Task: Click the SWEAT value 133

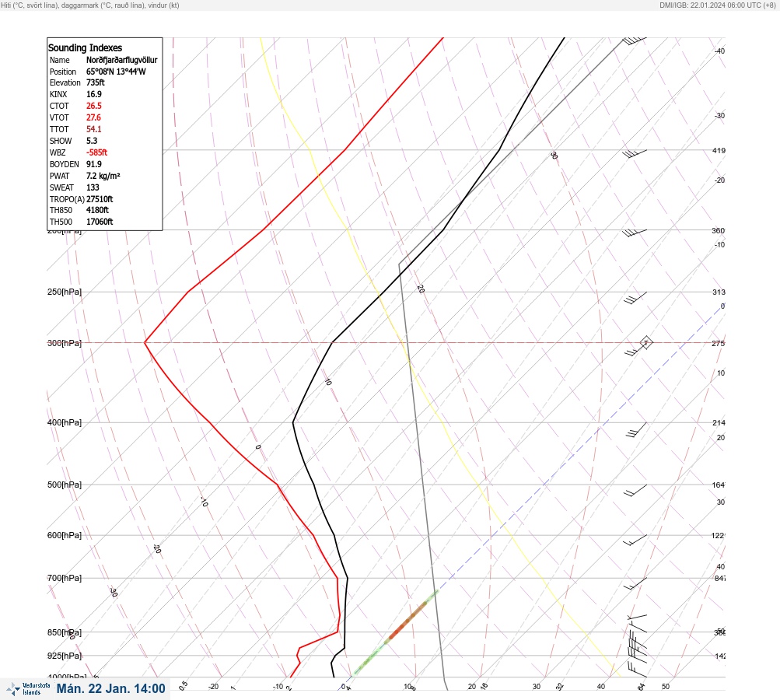Action: [x=93, y=187]
